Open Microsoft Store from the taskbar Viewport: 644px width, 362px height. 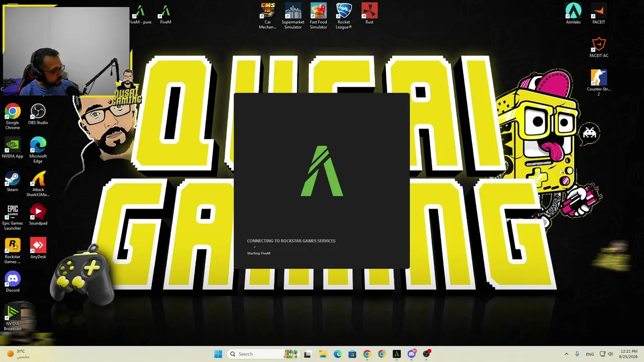click(x=352, y=354)
